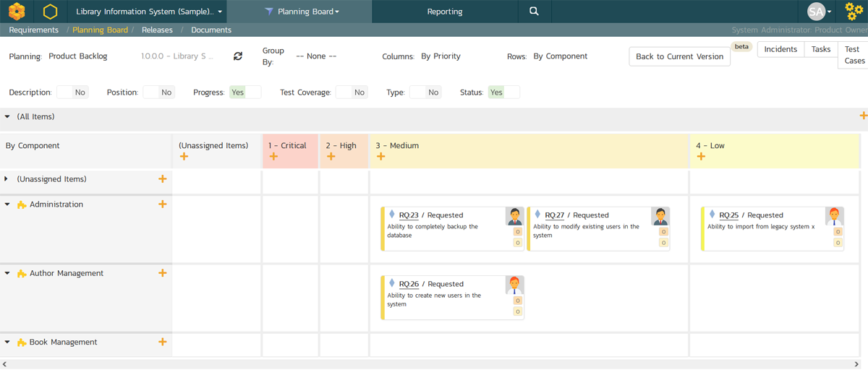Open the RQ:23 requirement link

[409, 215]
